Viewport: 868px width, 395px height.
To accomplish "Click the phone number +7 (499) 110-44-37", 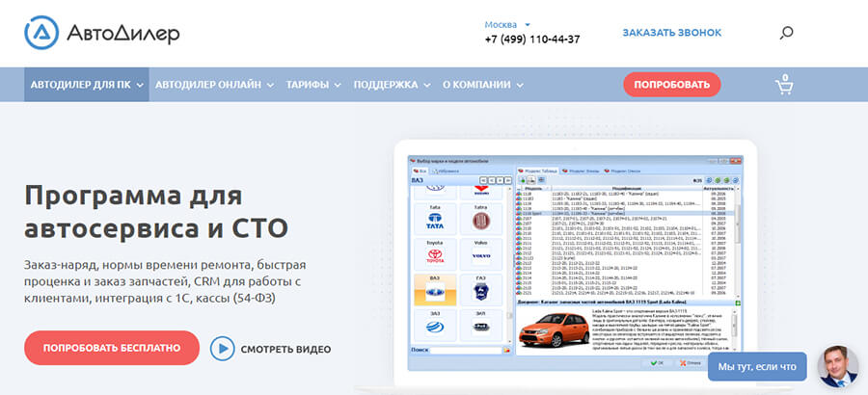I will (x=532, y=39).
